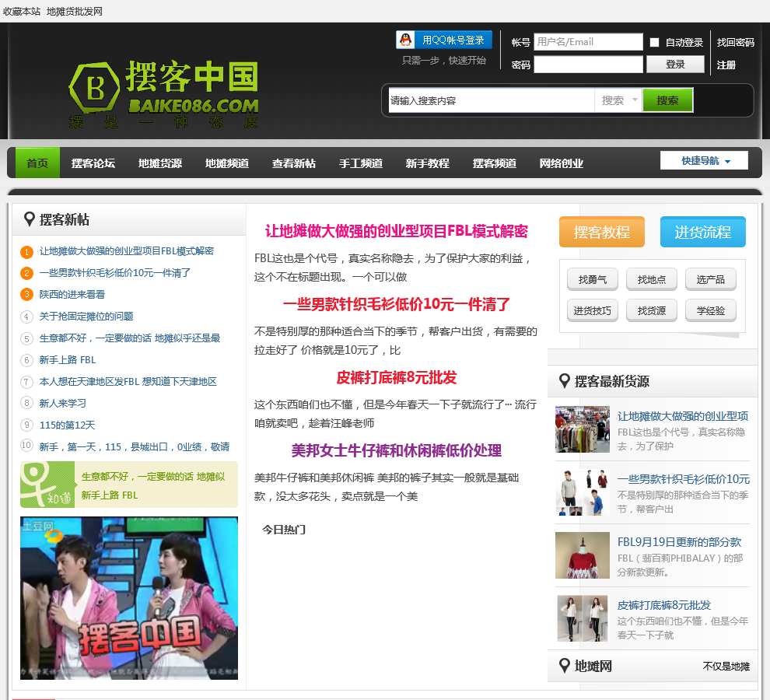Open the 搜索 type dropdown
This screenshot has width=770, height=700.
click(x=618, y=100)
